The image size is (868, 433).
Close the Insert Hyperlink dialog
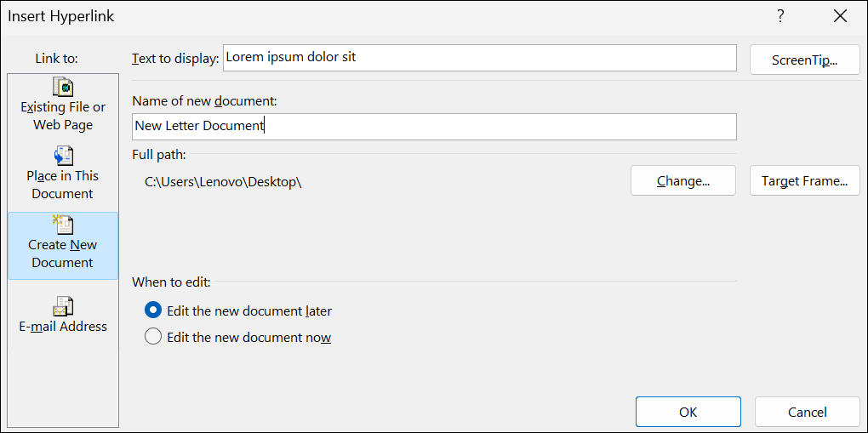click(x=841, y=16)
